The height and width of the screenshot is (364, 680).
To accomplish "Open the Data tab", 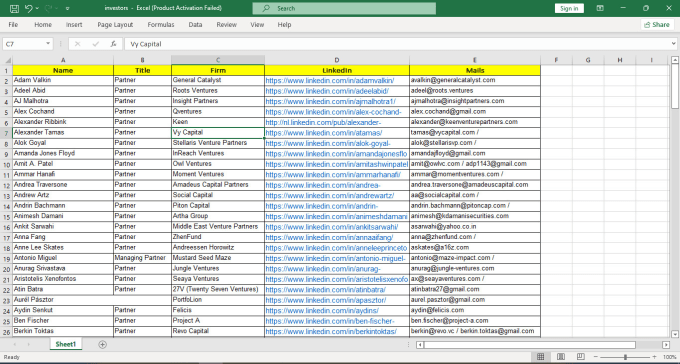I will (x=195, y=25).
